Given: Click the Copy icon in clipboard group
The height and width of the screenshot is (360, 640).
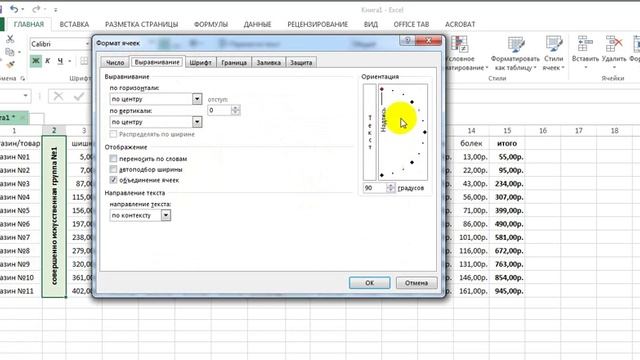Looking at the screenshot, I should click(x=9, y=52).
